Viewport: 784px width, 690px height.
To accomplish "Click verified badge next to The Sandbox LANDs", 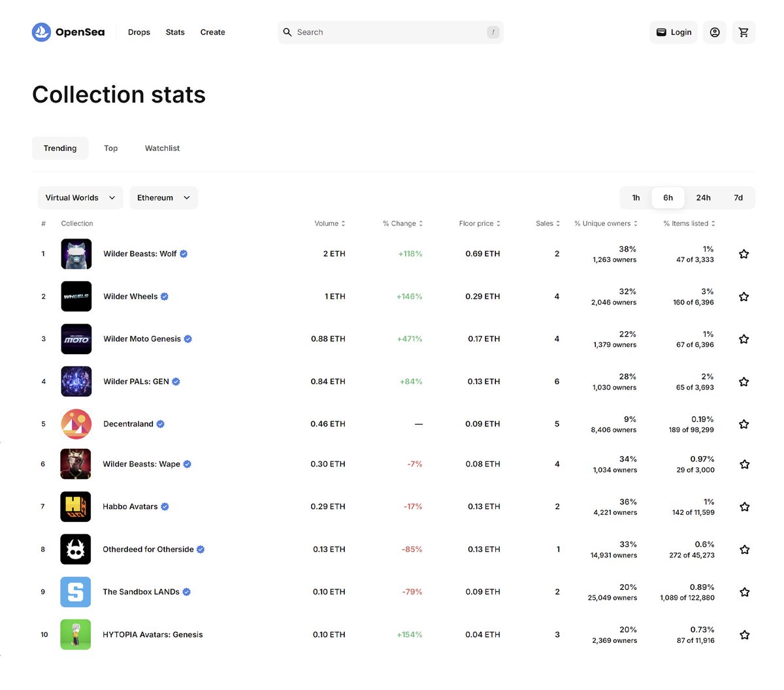I will tap(186, 592).
